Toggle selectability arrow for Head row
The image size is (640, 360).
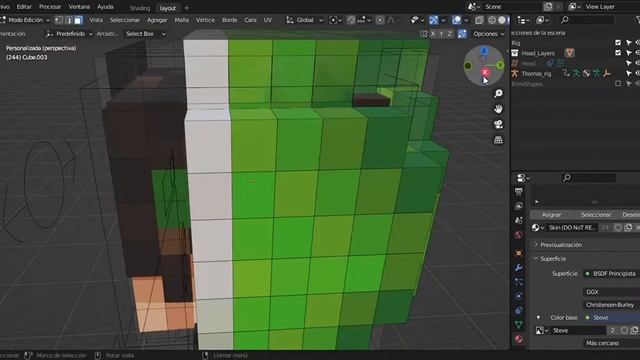pyautogui.click(x=629, y=63)
